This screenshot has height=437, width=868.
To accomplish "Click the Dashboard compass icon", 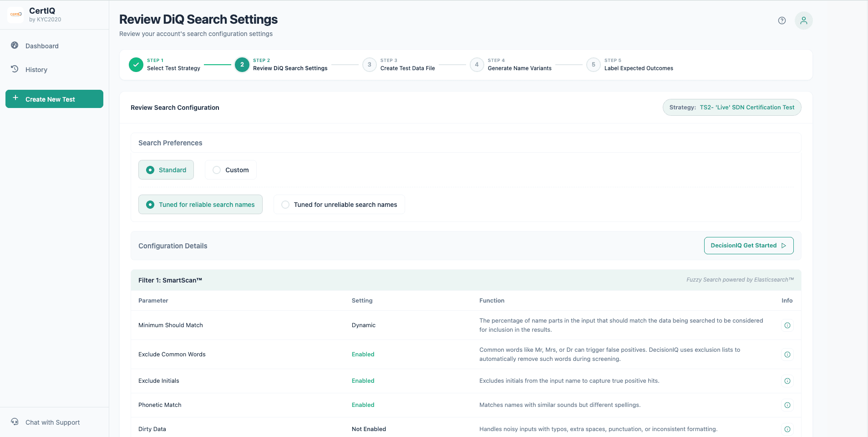I will pyautogui.click(x=14, y=46).
